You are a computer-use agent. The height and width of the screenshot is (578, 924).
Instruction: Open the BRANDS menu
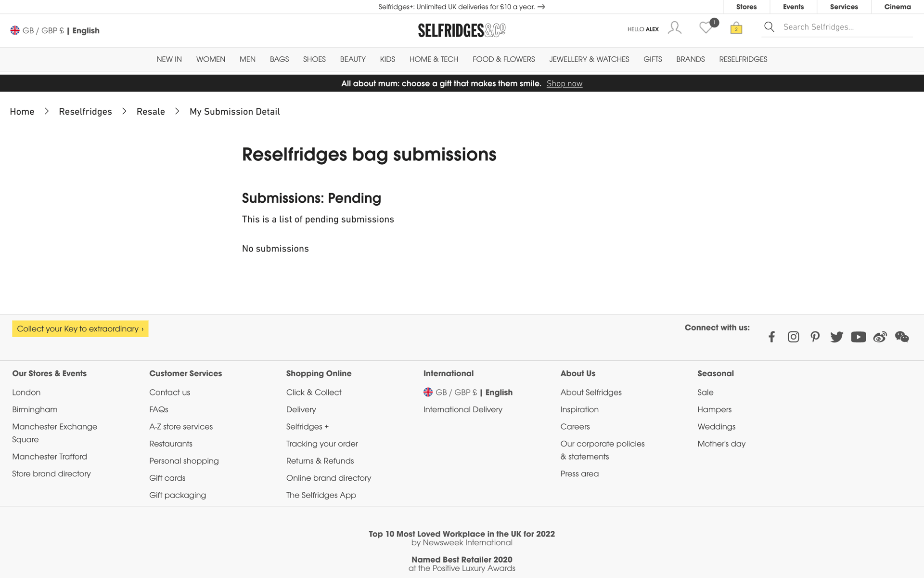pyautogui.click(x=690, y=59)
